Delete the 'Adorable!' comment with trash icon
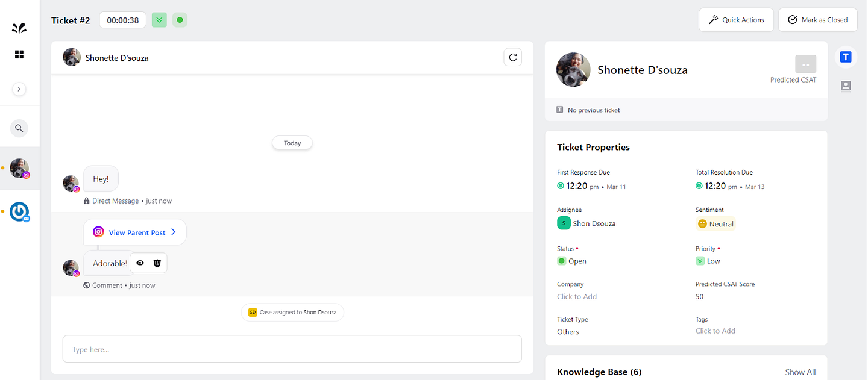The image size is (868, 380). click(157, 263)
